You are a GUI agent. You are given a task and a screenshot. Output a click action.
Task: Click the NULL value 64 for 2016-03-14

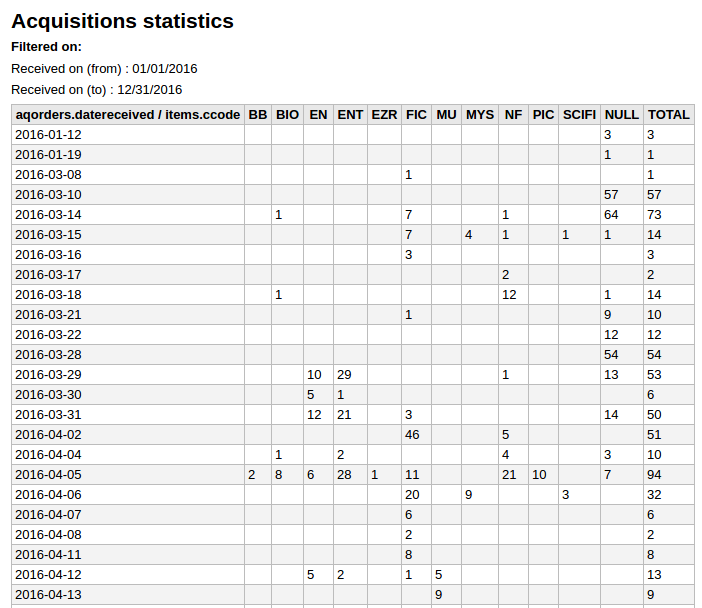coord(611,215)
